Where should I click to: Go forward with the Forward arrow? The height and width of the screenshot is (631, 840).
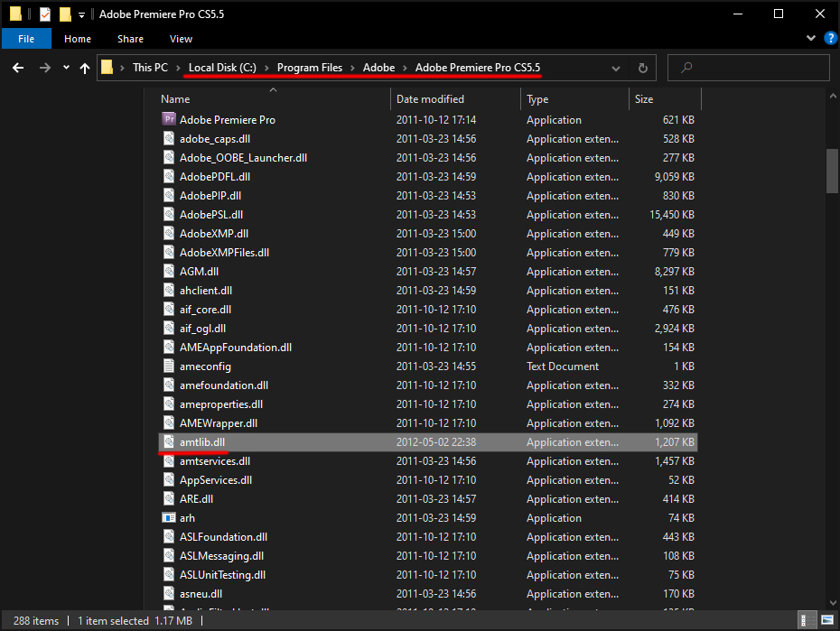pos(45,68)
